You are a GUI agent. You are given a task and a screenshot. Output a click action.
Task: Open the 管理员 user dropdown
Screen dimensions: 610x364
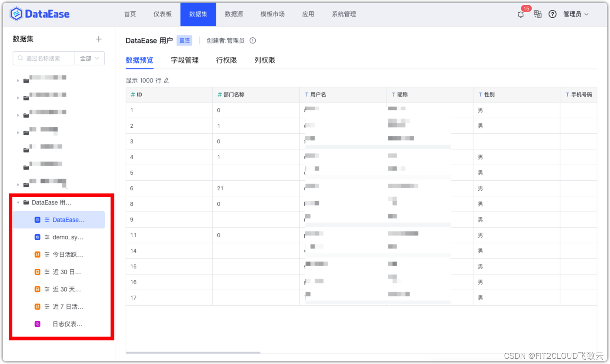point(576,14)
